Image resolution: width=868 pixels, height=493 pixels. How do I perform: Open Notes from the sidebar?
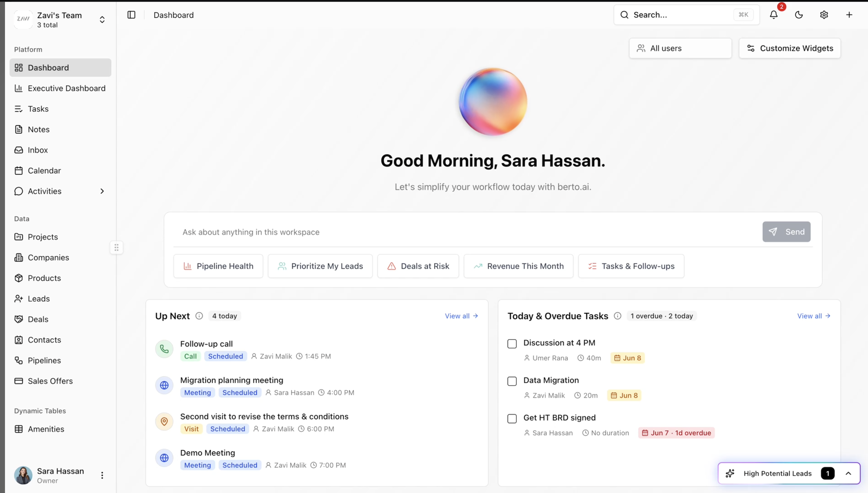60,130
